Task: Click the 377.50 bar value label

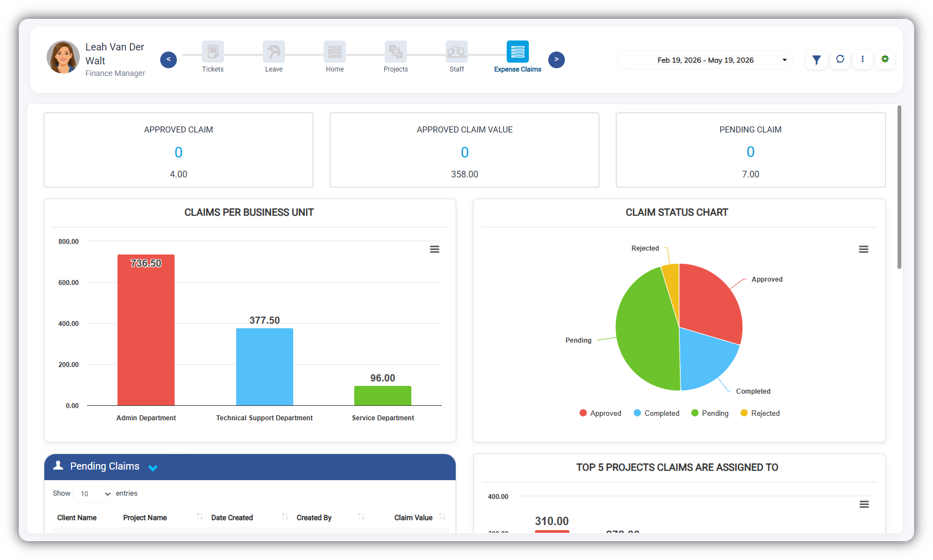Action: 264,320
